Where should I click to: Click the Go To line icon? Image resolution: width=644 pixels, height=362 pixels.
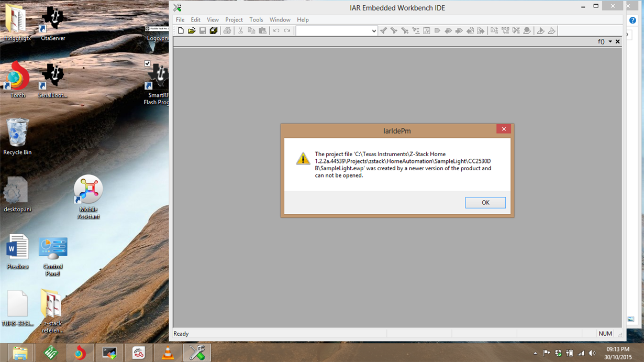[427, 31]
